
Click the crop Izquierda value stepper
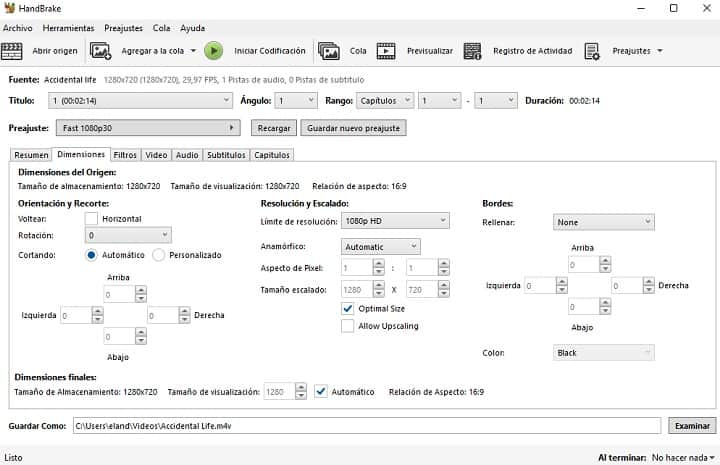point(82,315)
